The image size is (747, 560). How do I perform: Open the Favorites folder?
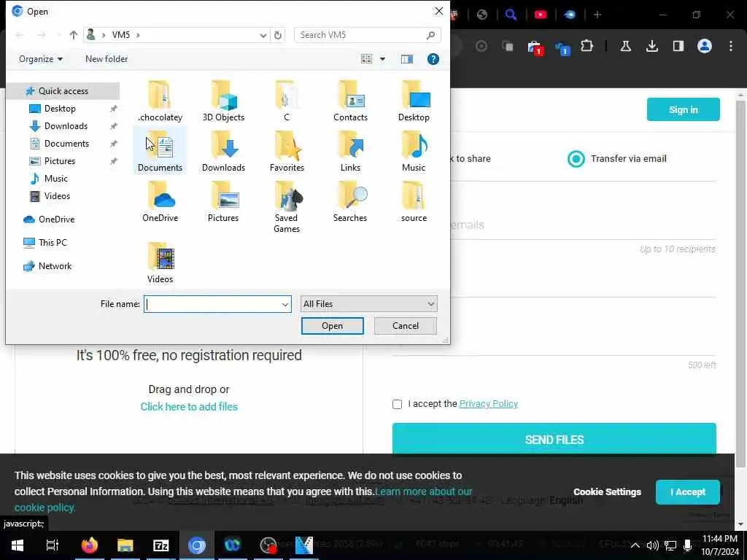pyautogui.click(x=286, y=151)
